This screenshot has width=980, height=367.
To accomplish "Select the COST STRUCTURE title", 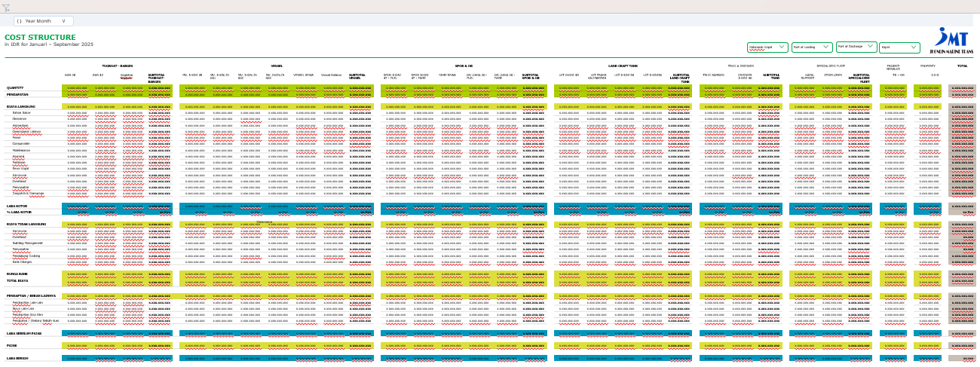I will click(x=40, y=37).
